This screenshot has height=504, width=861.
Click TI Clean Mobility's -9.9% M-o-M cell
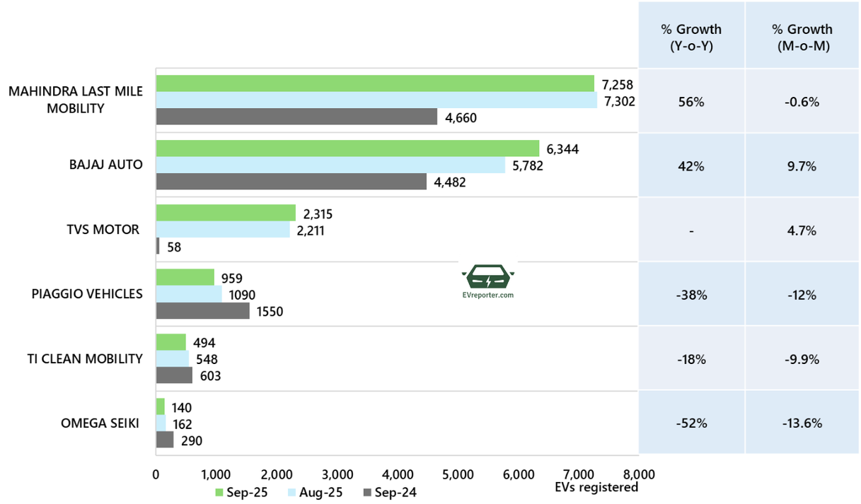click(x=802, y=359)
